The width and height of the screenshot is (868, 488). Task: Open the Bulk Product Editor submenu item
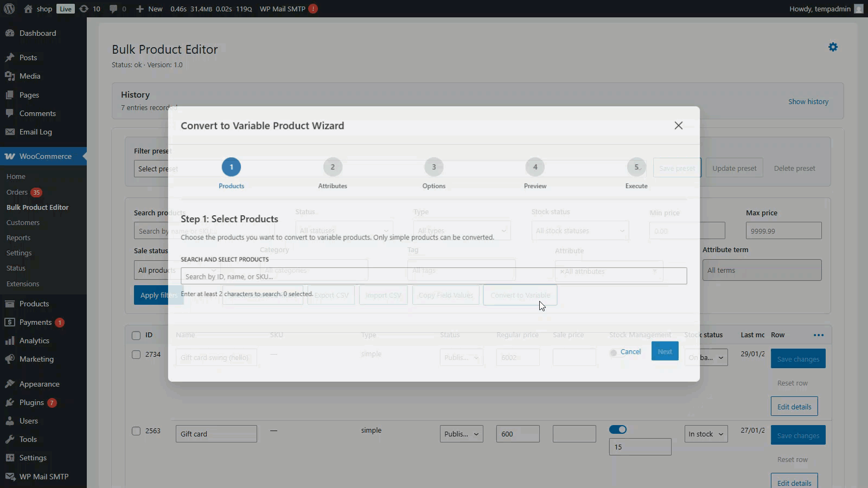click(37, 207)
